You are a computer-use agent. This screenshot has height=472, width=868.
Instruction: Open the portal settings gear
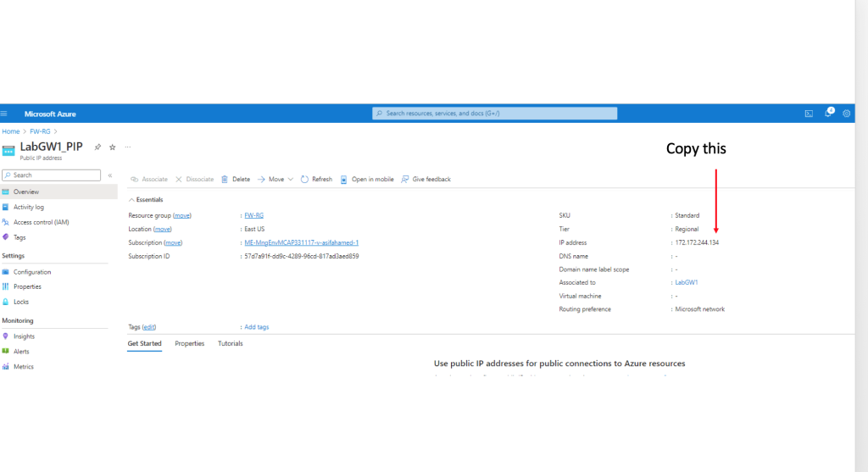pyautogui.click(x=847, y=114)
